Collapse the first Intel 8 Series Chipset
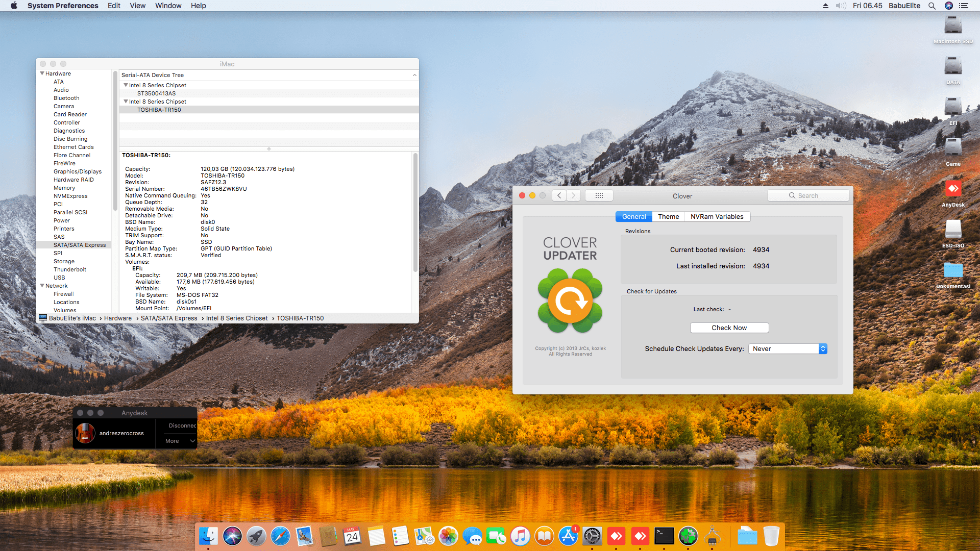 (126, 85)
